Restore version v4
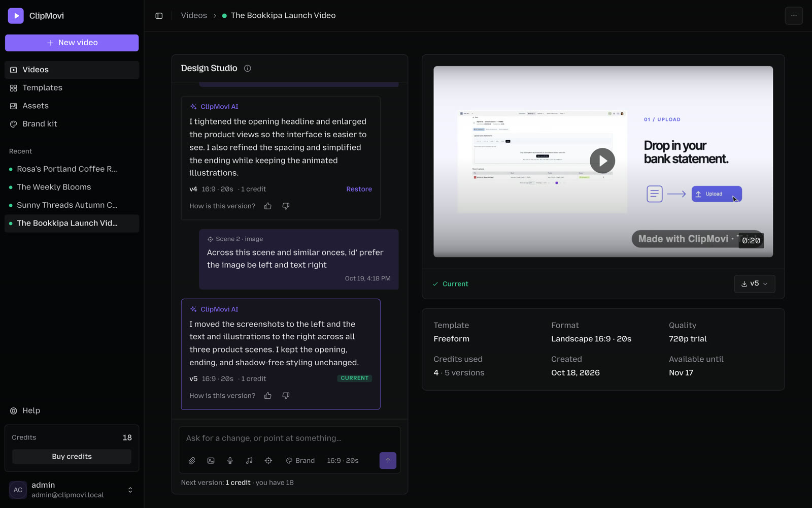This screenshot has width=812, height=508. (x=359, y=189)
